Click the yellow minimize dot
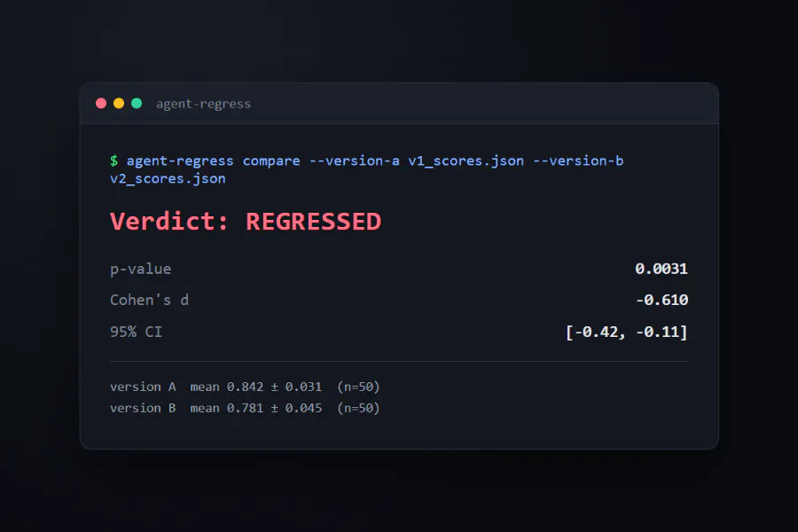This screenshot has height=532, width=798. [x=119, y=104]
